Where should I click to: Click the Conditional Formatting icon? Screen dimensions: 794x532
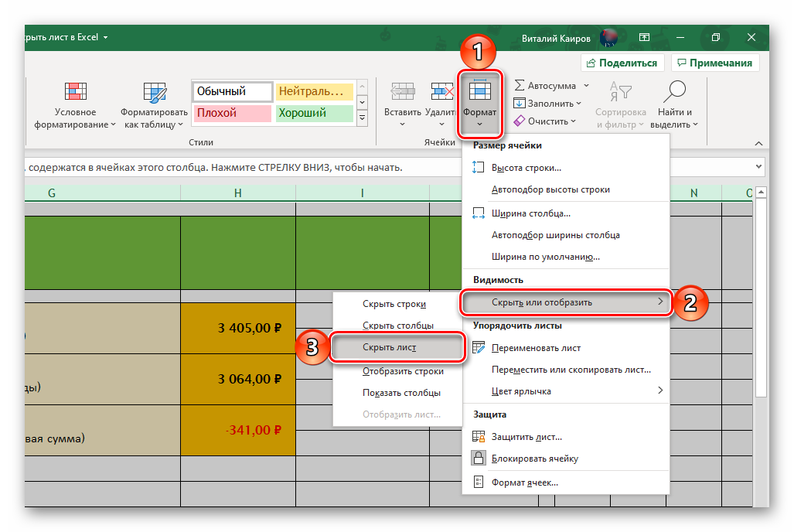point(75,93)
